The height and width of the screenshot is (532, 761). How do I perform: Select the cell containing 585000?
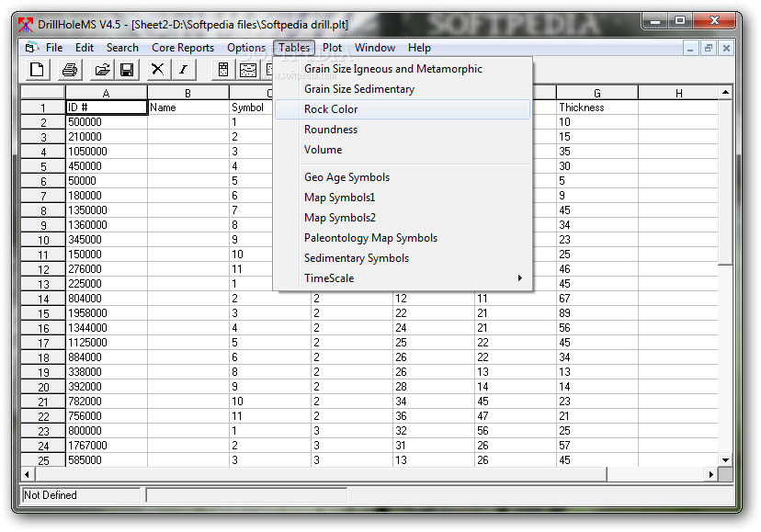(x=107, y=460)
